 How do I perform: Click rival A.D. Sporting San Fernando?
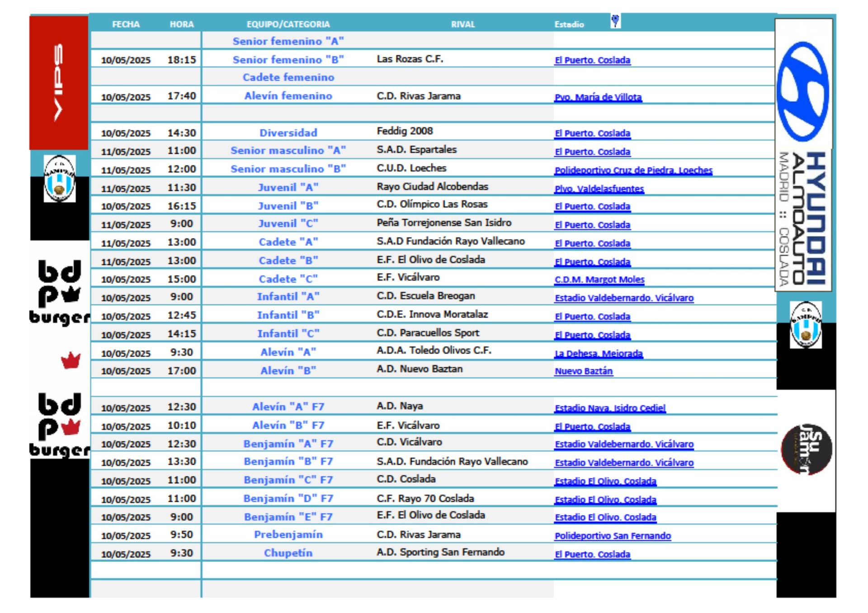(440, 552)
